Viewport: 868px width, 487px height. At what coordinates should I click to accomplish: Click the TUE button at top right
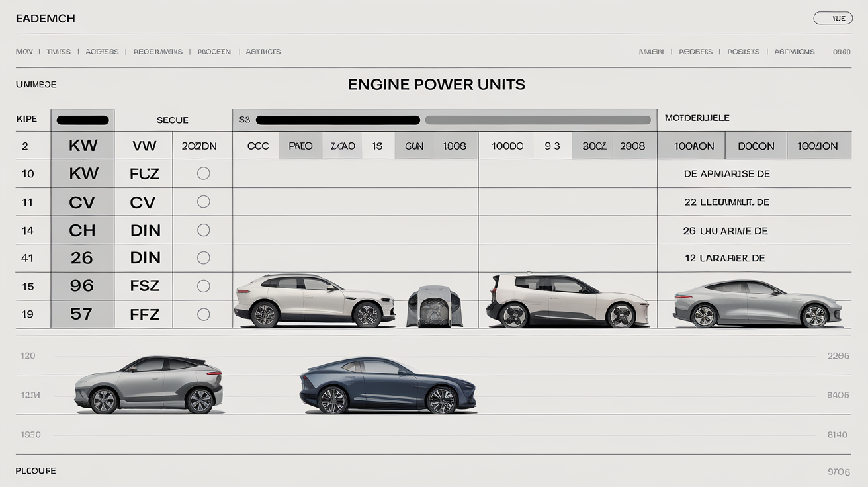coord(833,18)
